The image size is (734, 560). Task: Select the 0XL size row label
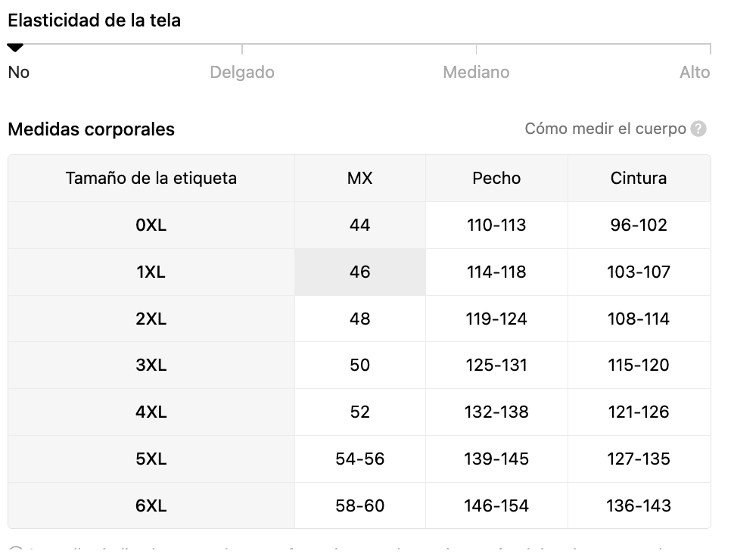pos(151,226)
